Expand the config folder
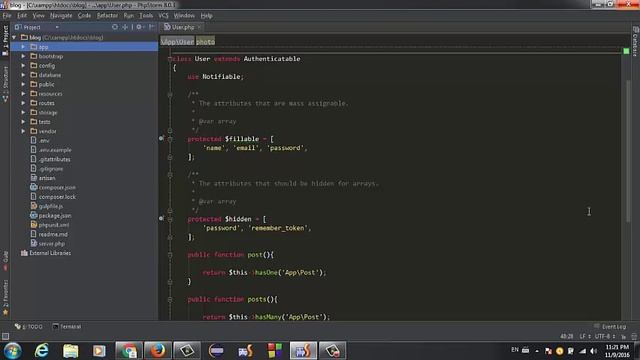This screenshot has height=360, width=640. [23, 66]
